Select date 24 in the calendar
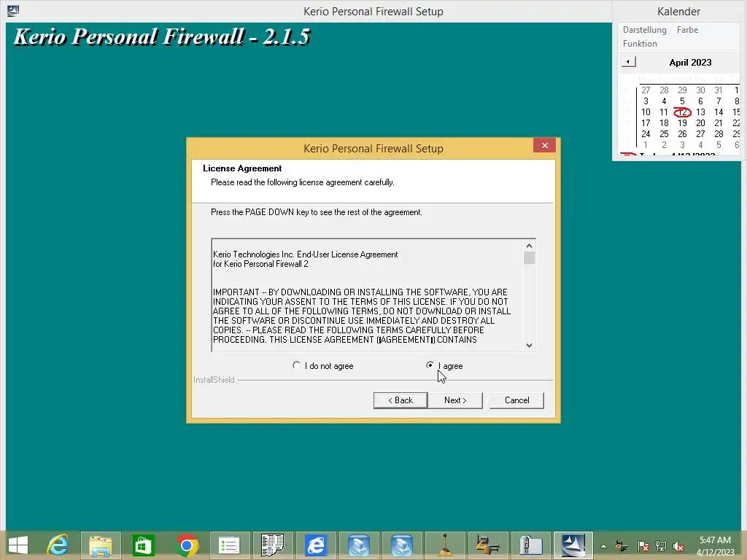The width and height of the screenshot is (747, 560). [x=646, y=134]
